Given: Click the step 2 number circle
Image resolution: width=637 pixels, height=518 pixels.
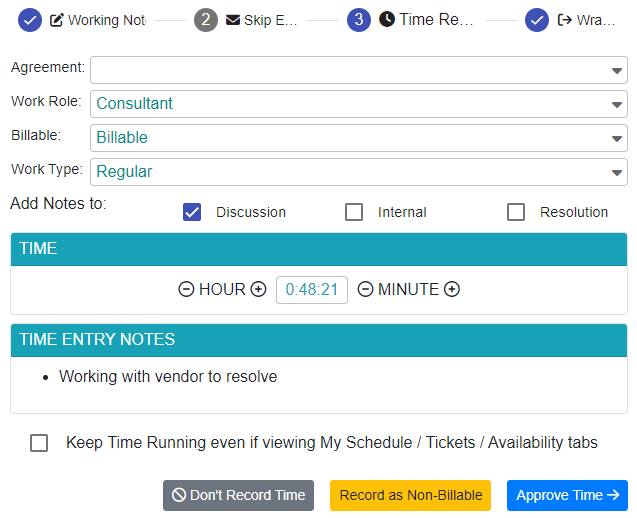Looking at the screenshot, I should pos(206,20).
